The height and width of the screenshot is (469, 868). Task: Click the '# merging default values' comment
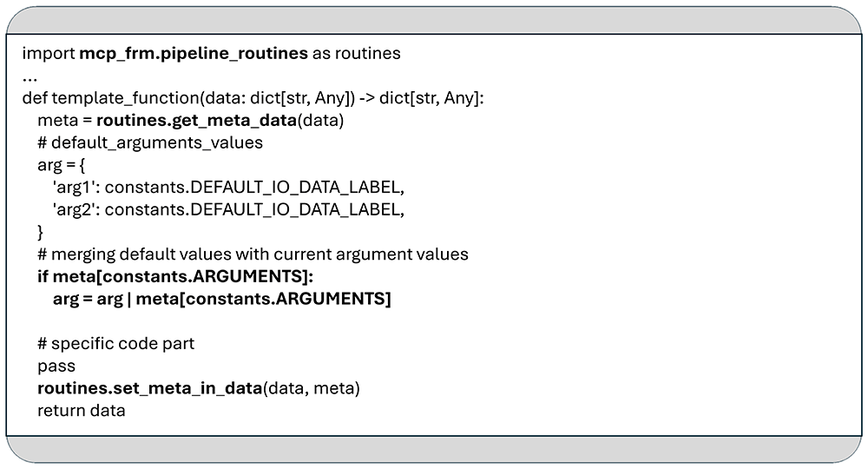pos(253,254)
